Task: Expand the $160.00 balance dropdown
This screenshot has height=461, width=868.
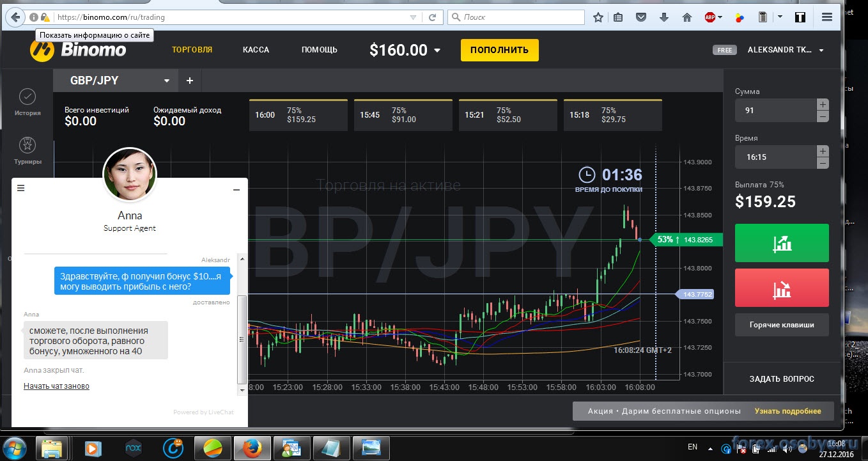Action: 437,51
